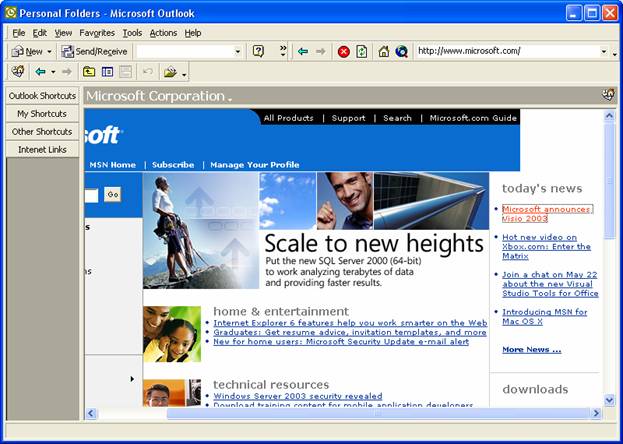Click the Forward arrow in the lower toolbar
This screenshot has height=444, width=623.
point(67,72)
